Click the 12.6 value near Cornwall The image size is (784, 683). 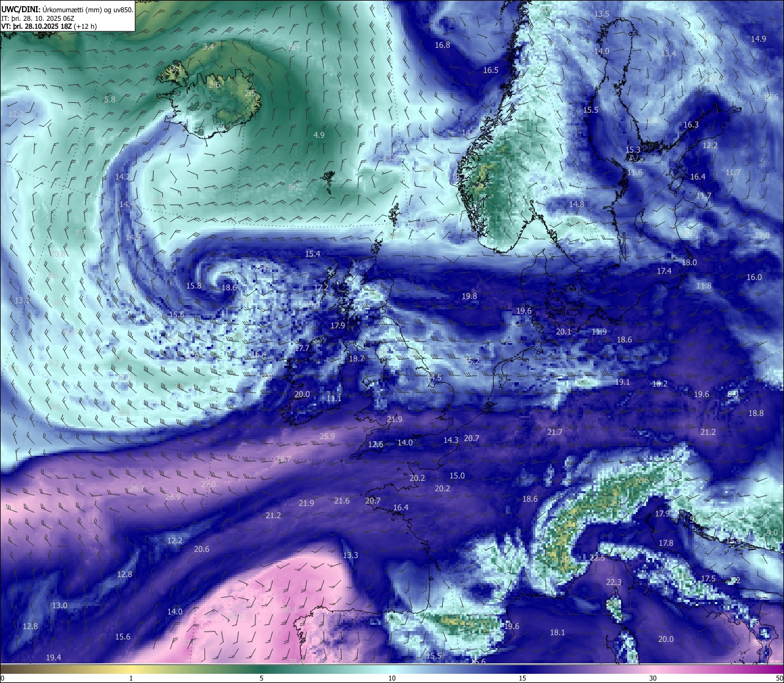[x=375, y=445]
